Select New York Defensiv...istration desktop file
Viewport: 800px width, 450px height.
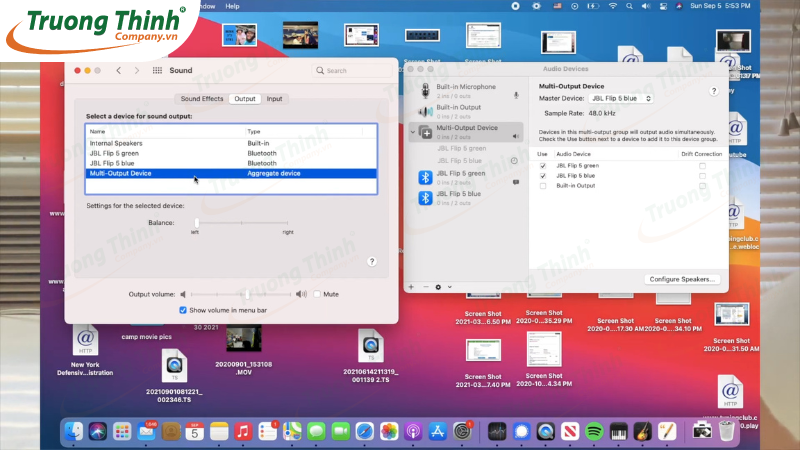pyautogui.click(x=85, y=352)
